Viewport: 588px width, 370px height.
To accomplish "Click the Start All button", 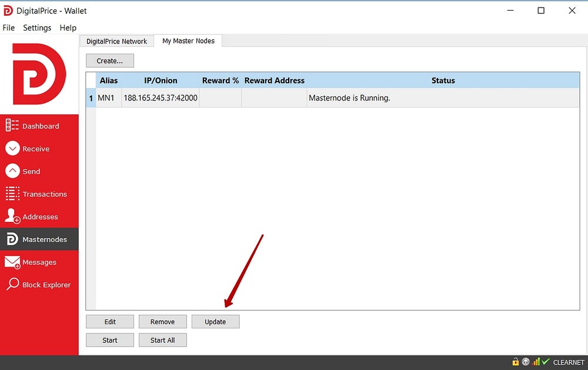I will (163, 340).
